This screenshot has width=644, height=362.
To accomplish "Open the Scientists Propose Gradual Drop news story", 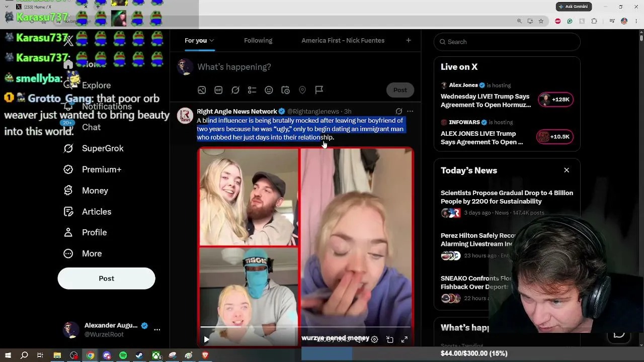I will (x=507, y=197).
